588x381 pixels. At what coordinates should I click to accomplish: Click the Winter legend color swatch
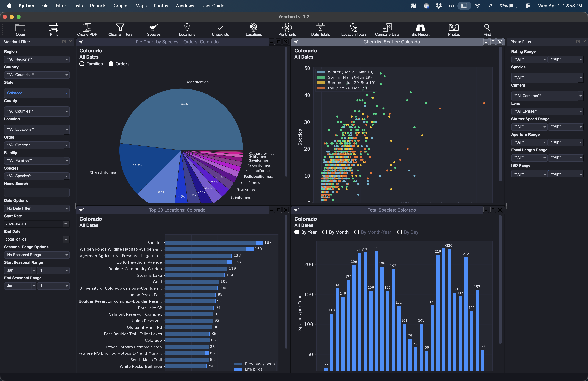click(321, 72)
